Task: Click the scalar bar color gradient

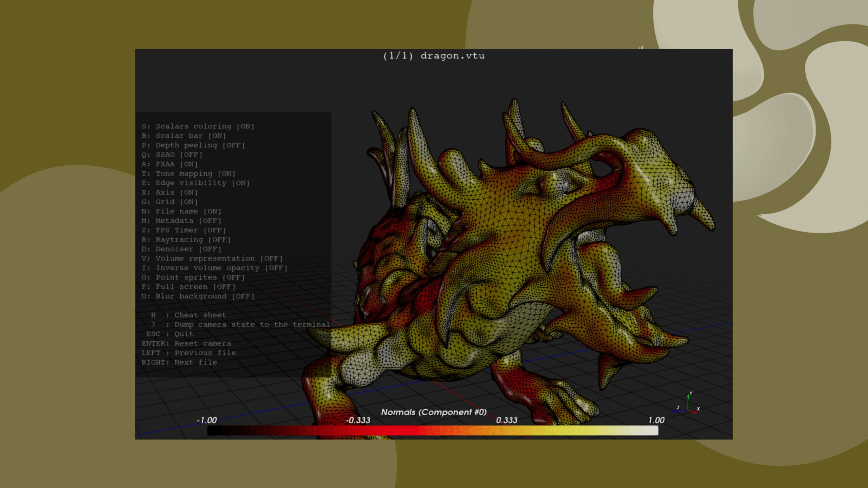Action: coord(433,431)
